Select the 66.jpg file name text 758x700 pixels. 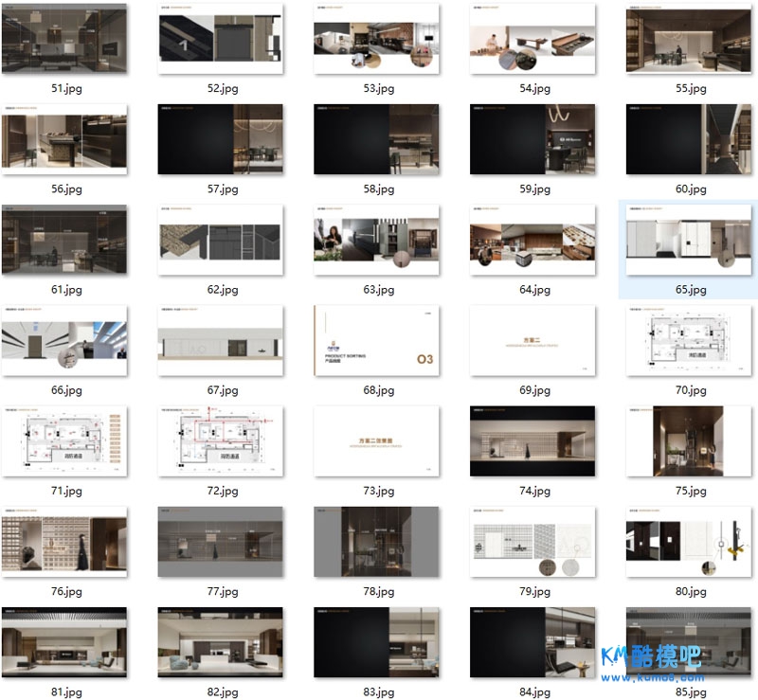click(66, 390)
